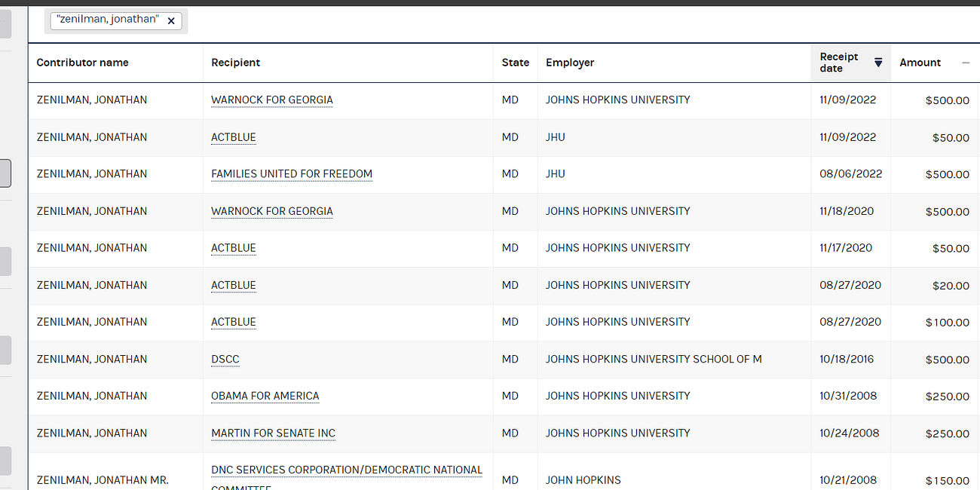Viewport: 980px width, 490px height.
Task: Remove the "zenilman, jonathan" filter tag
Action: click(x=171, y=21)
